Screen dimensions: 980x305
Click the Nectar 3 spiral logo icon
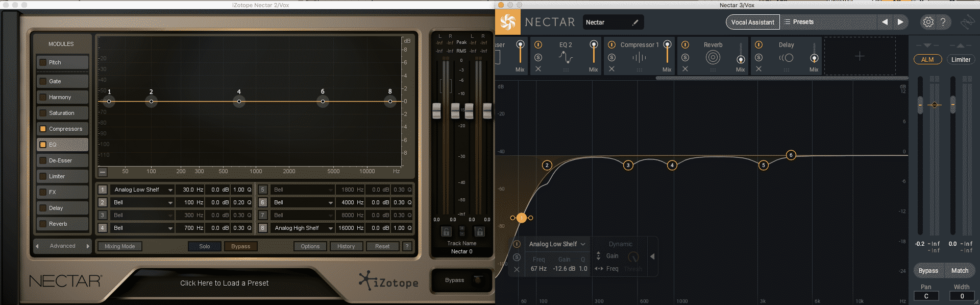pos(507,22)
